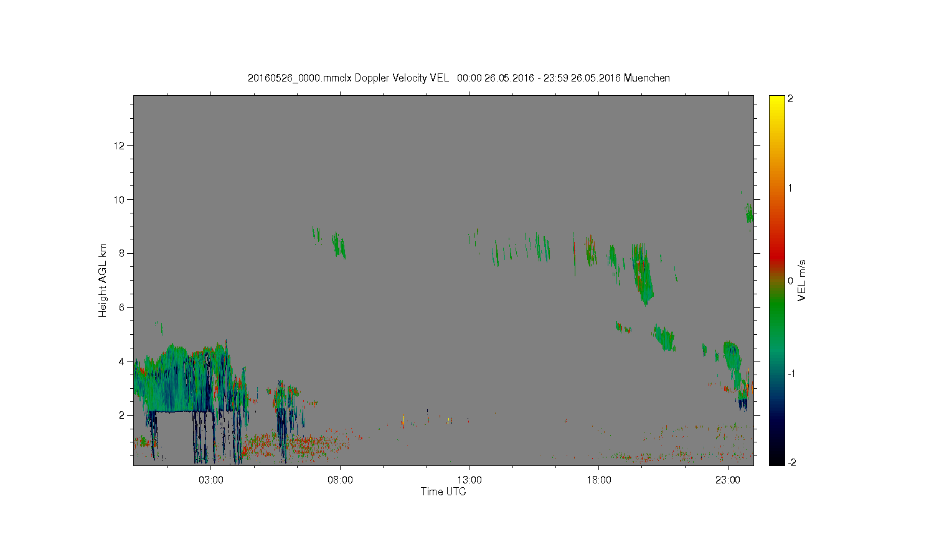The height and width of the screenshot is (560, 934).
Task: Select the 23:00 time tick label
Action: [728, 480]
